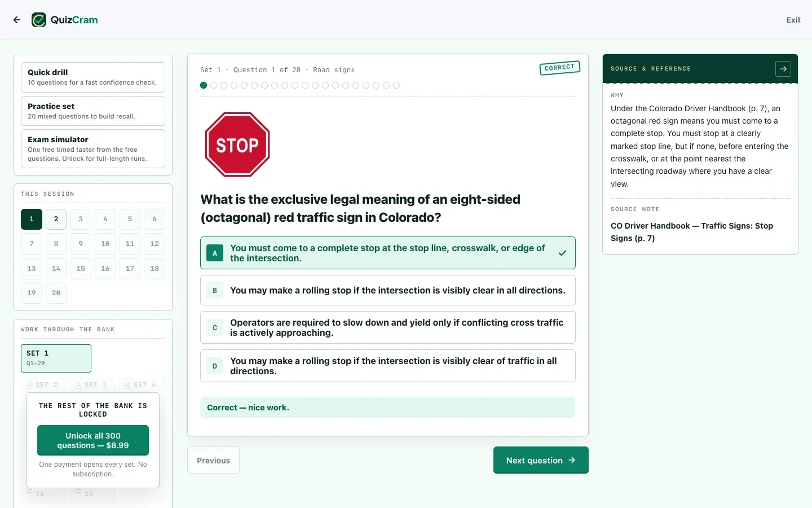Image resolution: width=812 pixels, height=508 pixels.
Task: Jump to question 2 in session grid
Action: pyautogui.click(x=56, y=219)
